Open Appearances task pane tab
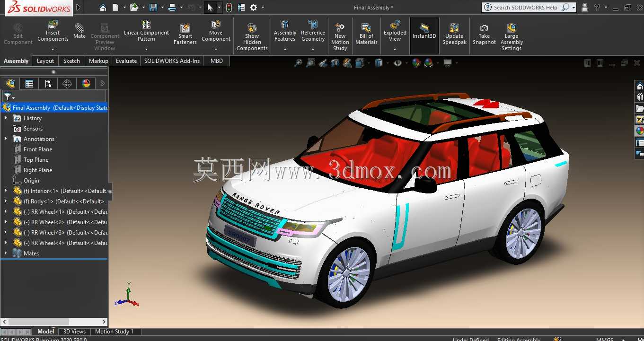Image resolution: width=644 pixels, height=341 pixels. point(640,131)
